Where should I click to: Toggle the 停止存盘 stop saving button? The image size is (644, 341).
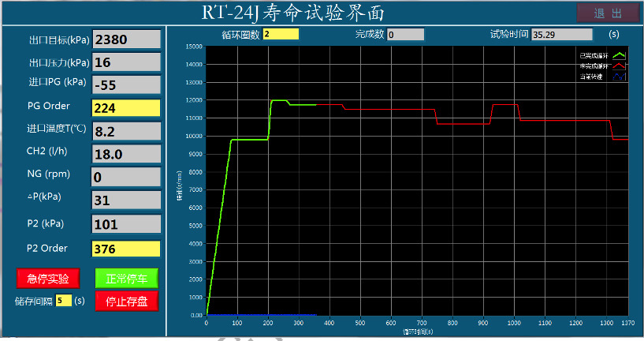[127, 301]
